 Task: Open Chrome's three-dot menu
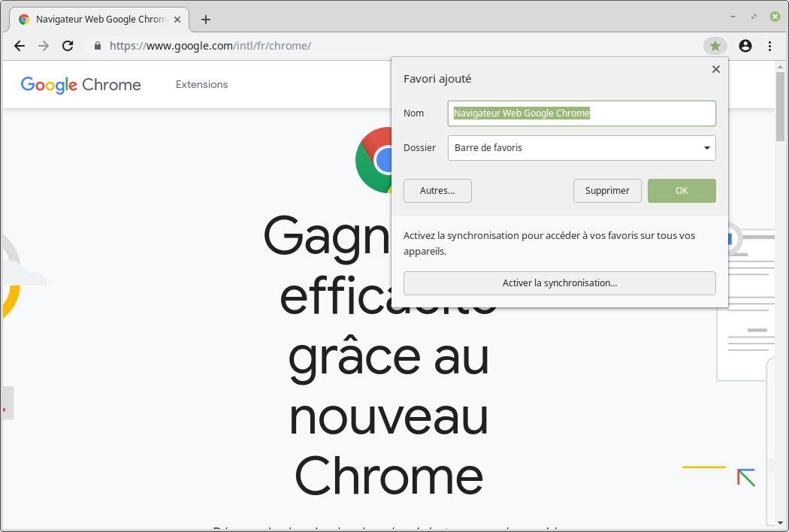click(769, 46)
